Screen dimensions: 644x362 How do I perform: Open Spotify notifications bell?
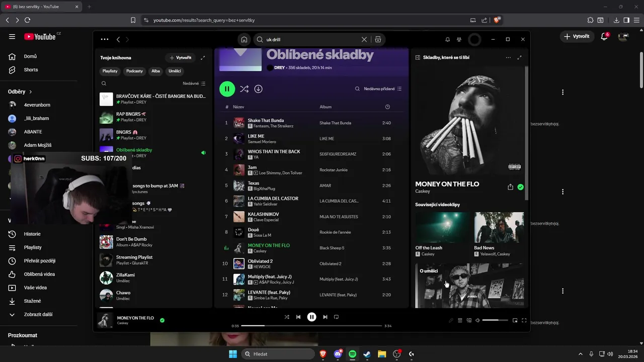[447, 39]
